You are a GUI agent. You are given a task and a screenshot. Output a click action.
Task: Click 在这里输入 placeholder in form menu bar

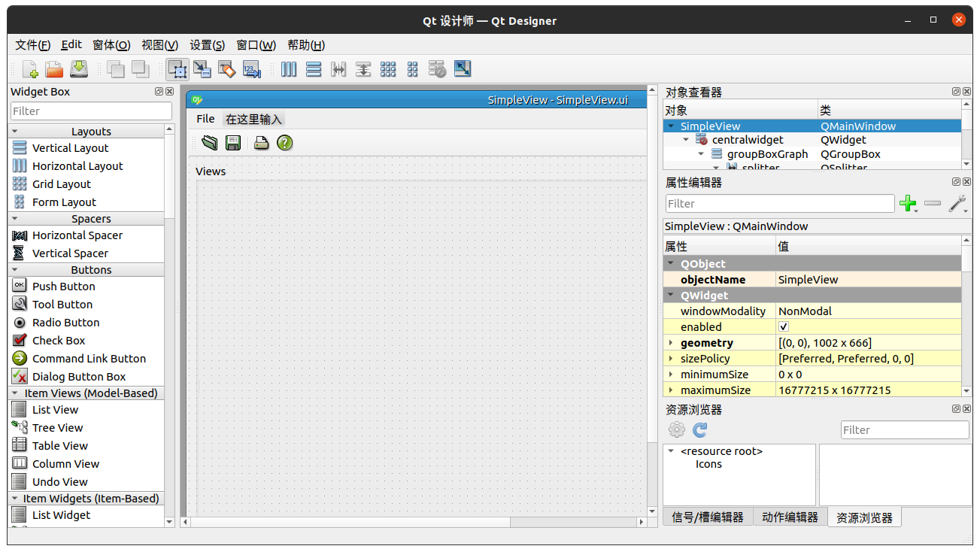[x=253, y=119]
